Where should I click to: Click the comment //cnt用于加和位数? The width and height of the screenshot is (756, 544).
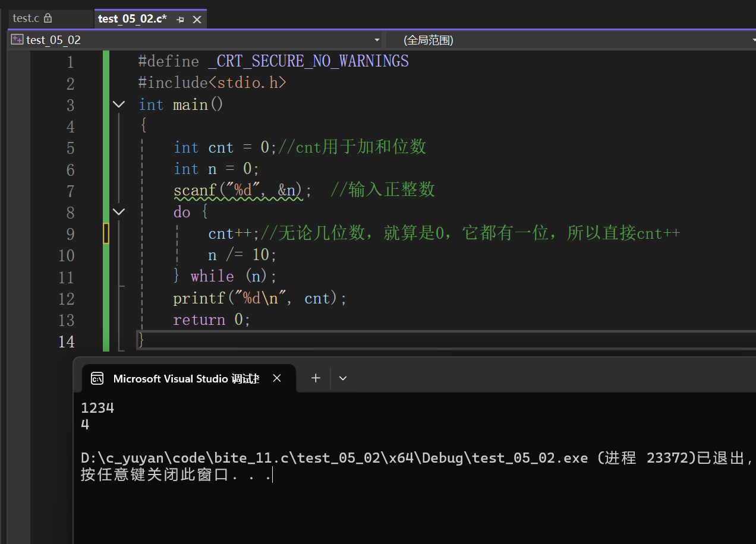coord(352,147)
